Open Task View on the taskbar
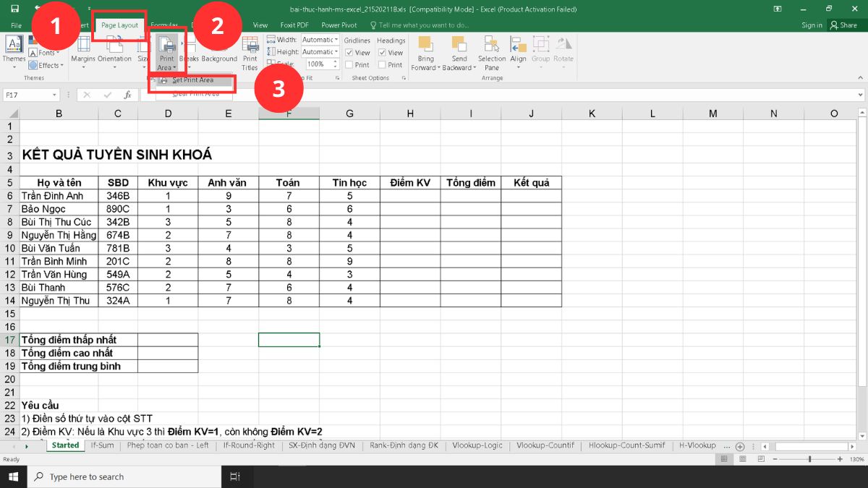The width and height of the screenshot is (868, 488). click(x=235, y=476)
